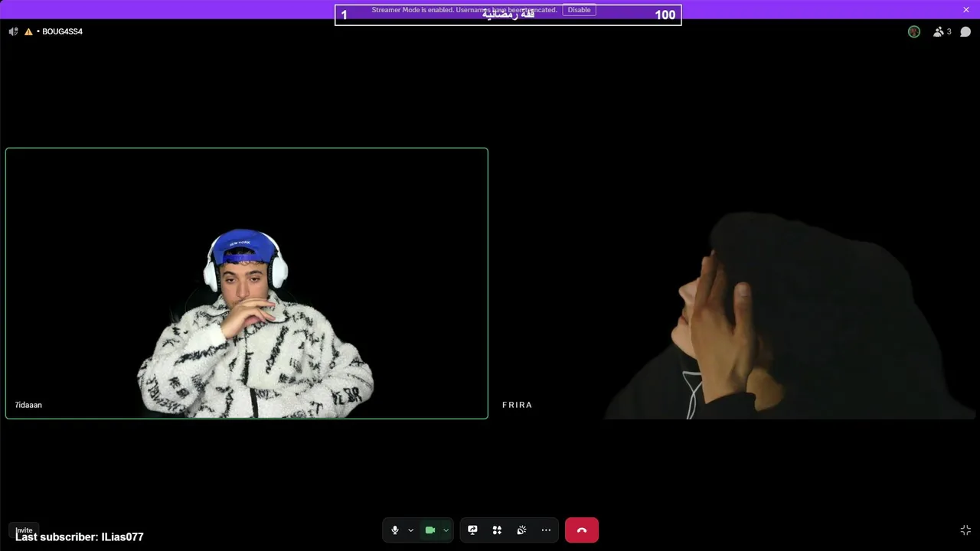The height and width of the screenshot is (551, 980).
Task: Exit full screen via collapse icon
Action: [965, 530]
